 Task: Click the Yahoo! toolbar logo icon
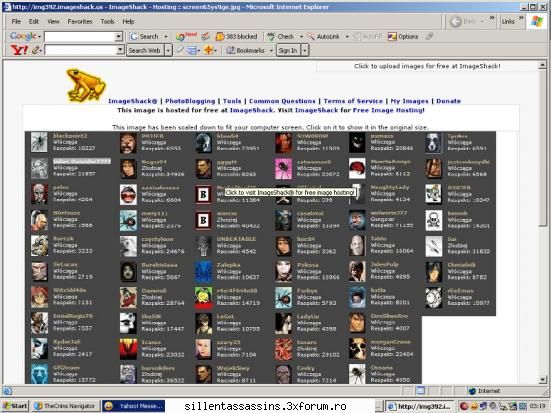point(19,50)
